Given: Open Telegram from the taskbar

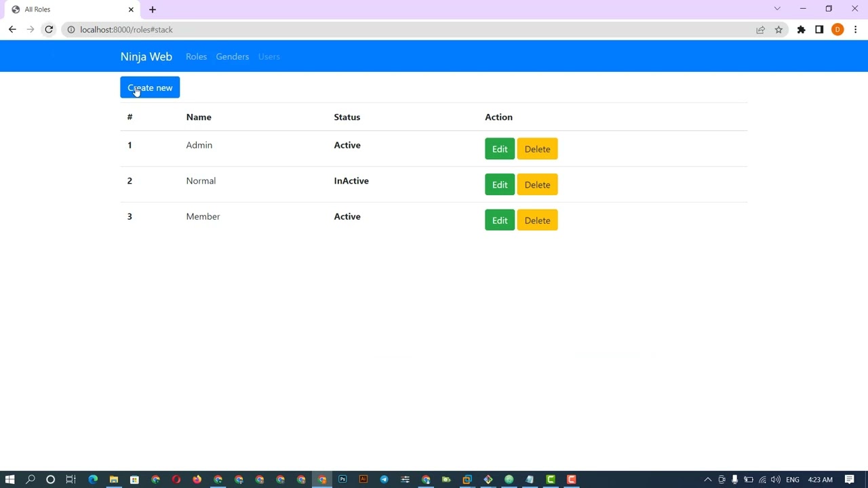Looking at the screenshot, I should pos(384,480).
